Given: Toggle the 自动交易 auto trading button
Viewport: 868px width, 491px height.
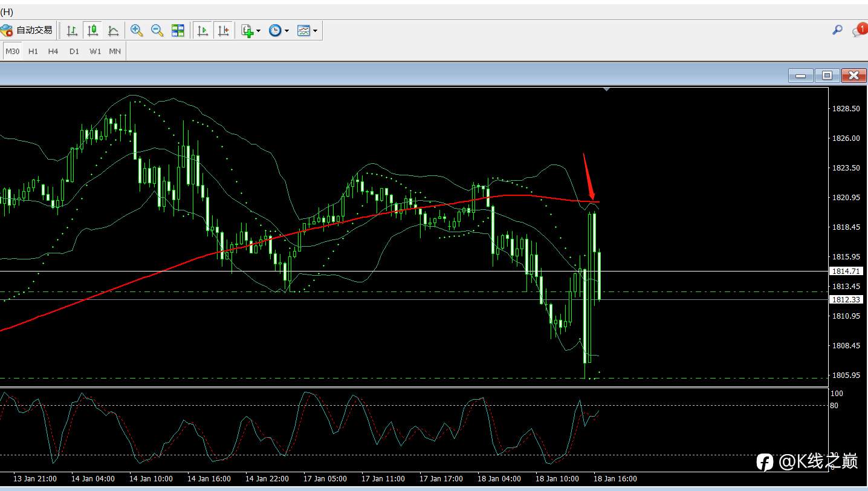Looking at the screenshot, I should click(27, 30).
